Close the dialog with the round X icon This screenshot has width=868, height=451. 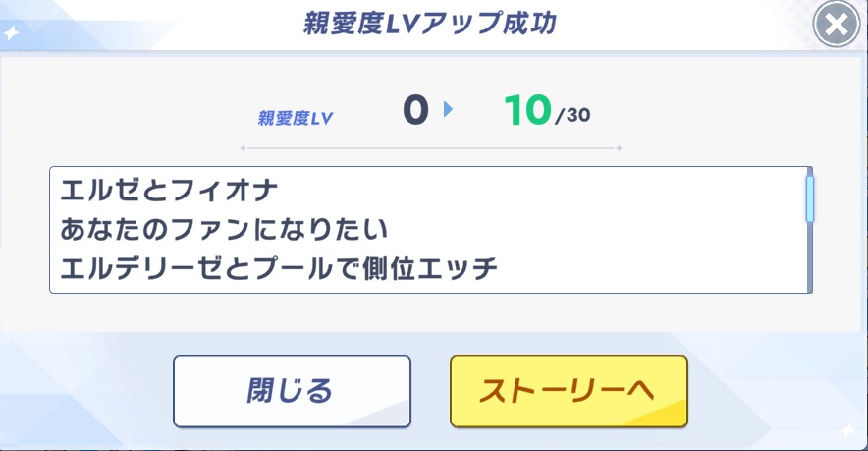click(x=837, y=24)
